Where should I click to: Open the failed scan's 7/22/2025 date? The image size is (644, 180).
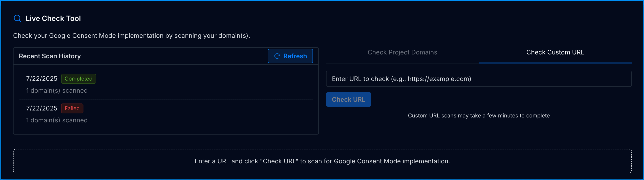(42, 108)
